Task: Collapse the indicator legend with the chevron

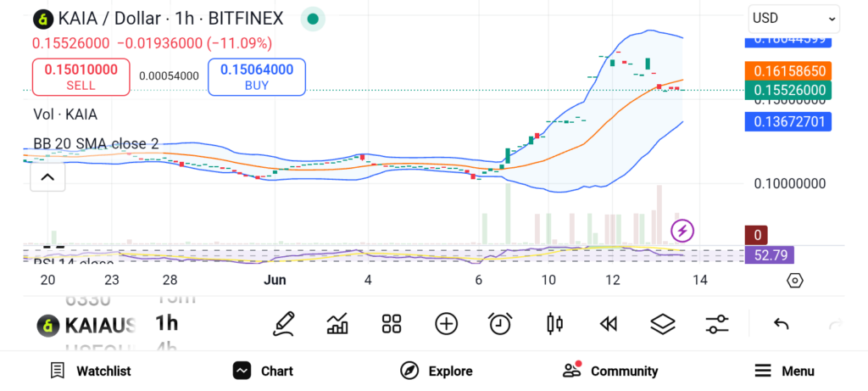Action: click(x=47, y=177)
